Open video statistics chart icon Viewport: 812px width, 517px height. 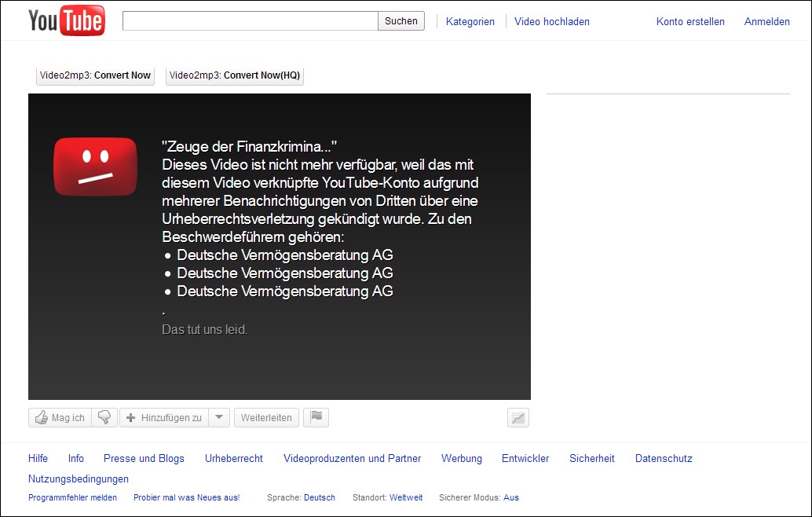[518, 418]
